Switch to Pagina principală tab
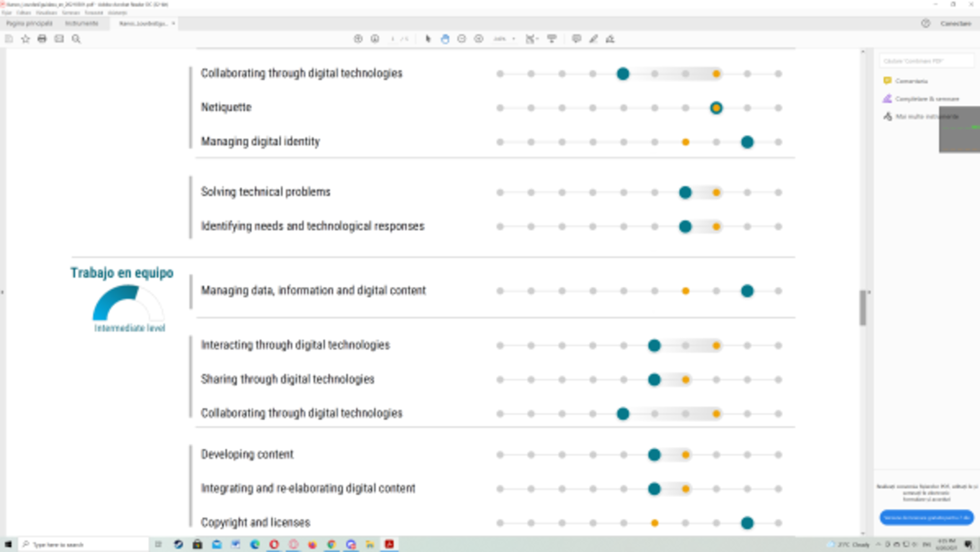This screenshot has width=980, height=552. click(29, 23)
